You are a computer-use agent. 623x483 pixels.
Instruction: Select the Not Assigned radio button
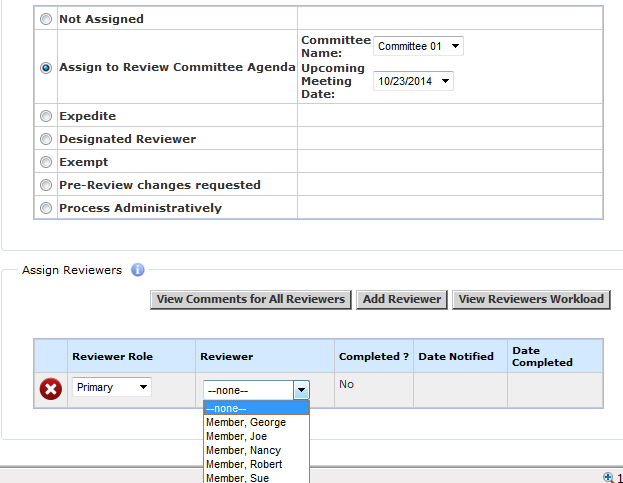[x=46, y=19]
